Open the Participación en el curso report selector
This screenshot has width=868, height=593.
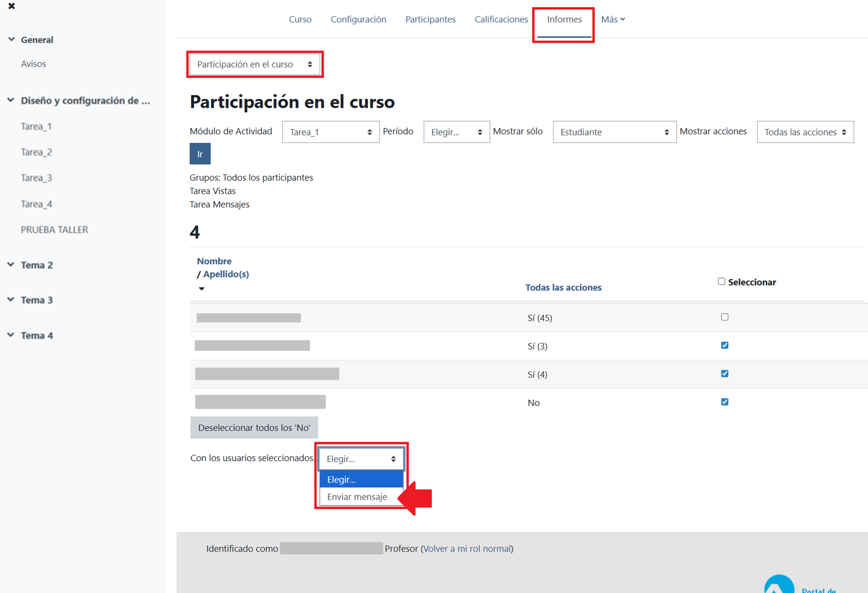tap(255, 64)
